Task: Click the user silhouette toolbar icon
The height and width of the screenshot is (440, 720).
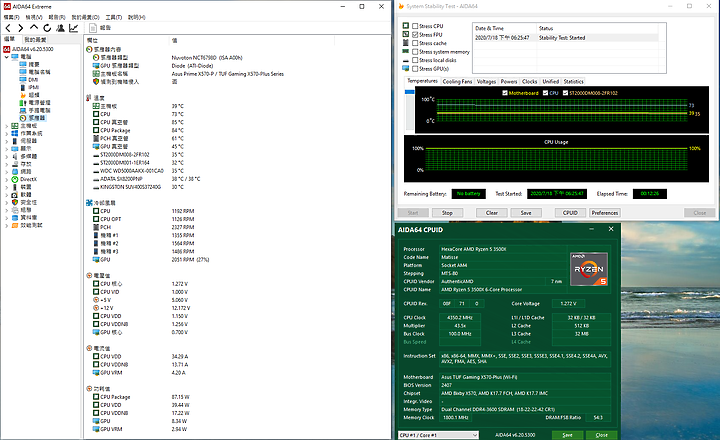Action: [x=60, y=28]
